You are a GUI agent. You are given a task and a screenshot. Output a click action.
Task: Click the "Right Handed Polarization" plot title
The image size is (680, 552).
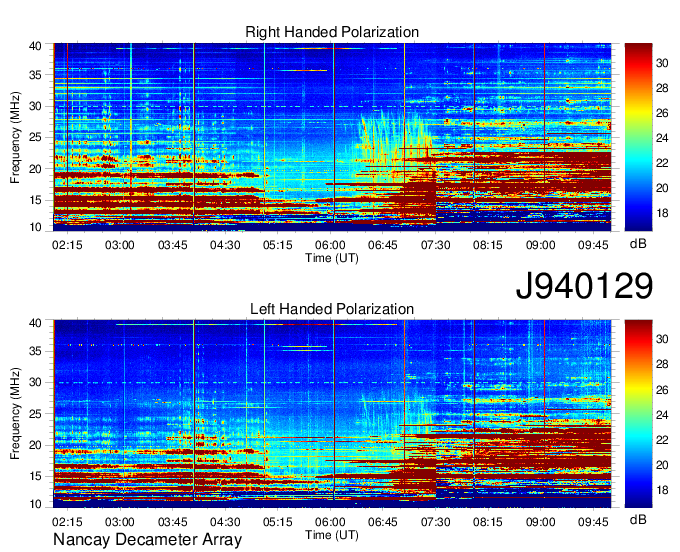pos(332,32)
